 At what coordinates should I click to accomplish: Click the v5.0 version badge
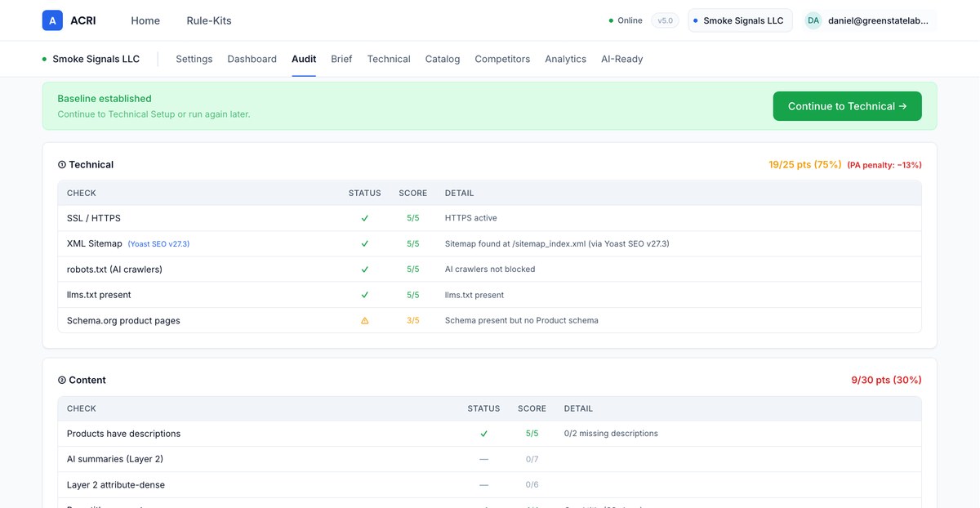click(x=666, y=20)
